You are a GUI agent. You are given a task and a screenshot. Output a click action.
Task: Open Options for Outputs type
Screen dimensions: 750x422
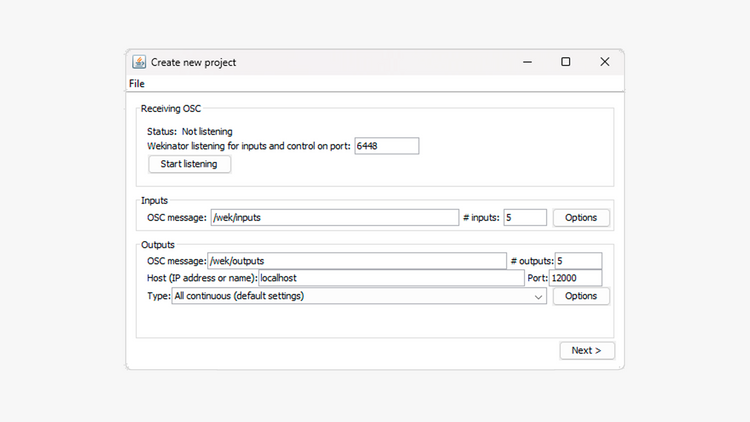tap(581, 296)
